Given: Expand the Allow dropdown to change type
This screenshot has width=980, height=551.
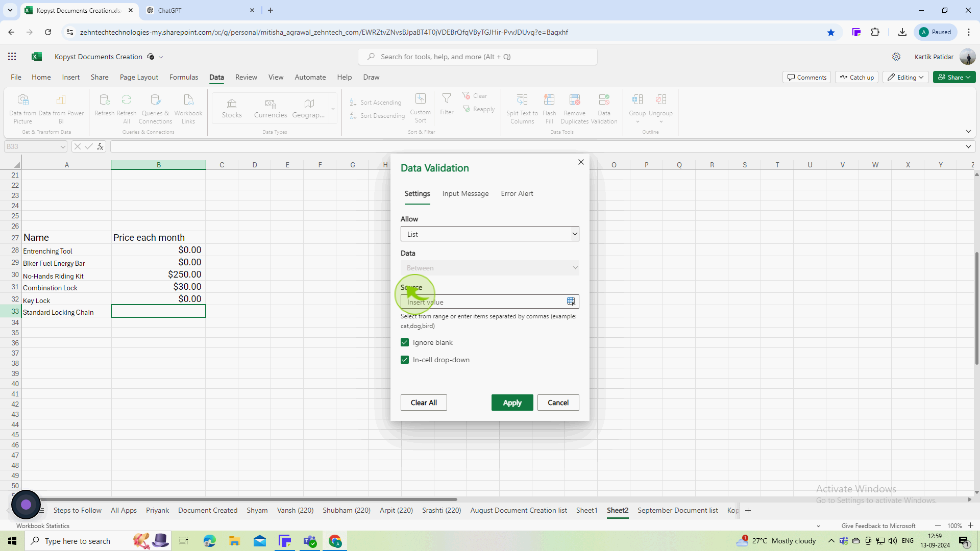Looking at the screenshot, I should point(574,234).
